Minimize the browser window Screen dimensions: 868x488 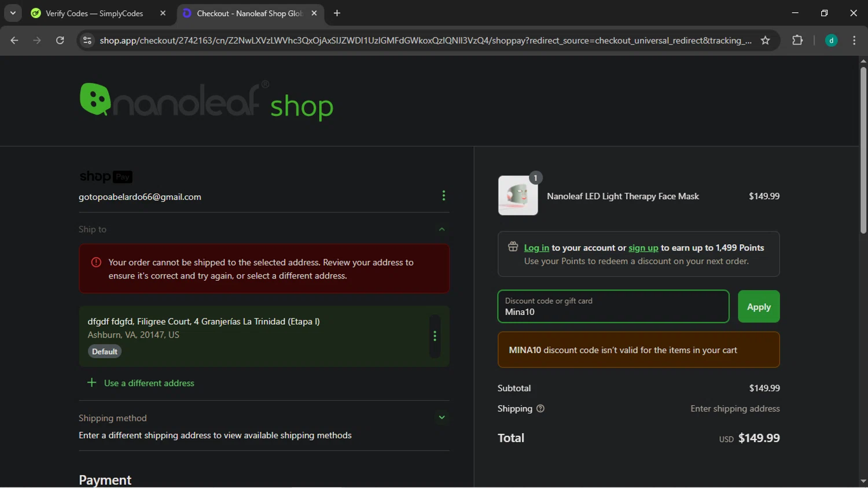click(x=795, y=13)
